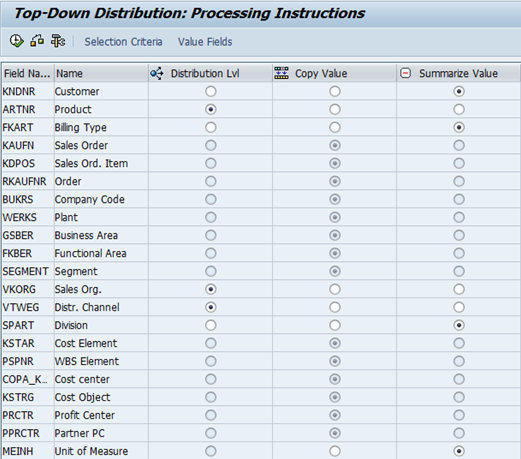Click the Execute clock icon in toolbar
Image resolution: width=521 pixels, height=459 pixels.
(x=16, y=41)
